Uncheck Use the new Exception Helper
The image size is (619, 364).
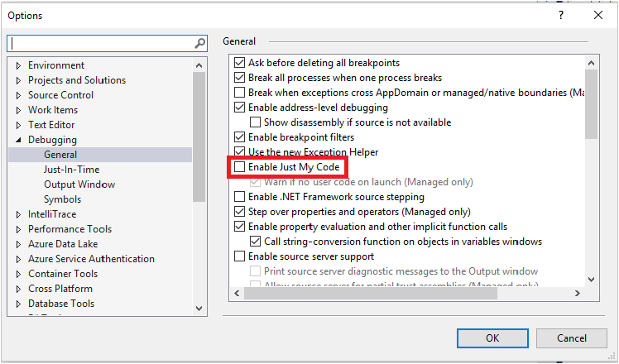(x=240, y=152)
